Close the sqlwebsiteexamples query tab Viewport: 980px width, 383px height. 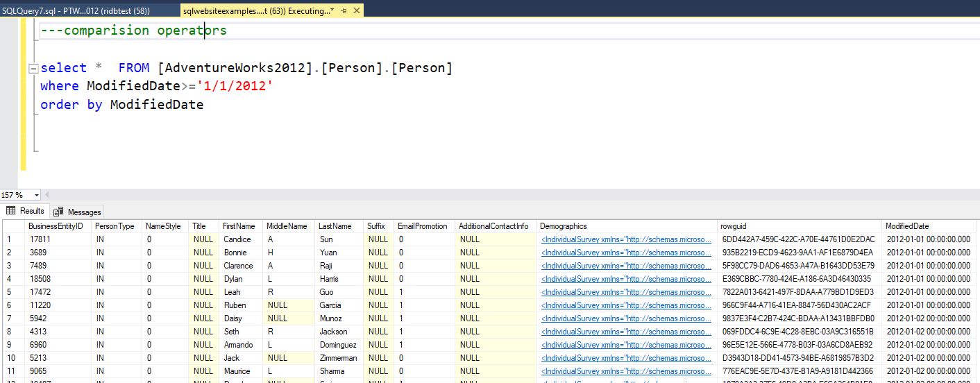coord(357,11)
